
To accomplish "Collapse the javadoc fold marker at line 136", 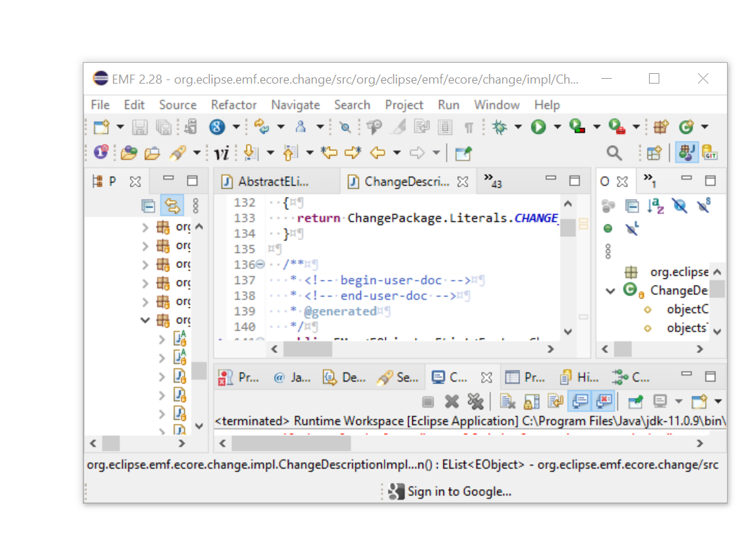I will point(260,265).
